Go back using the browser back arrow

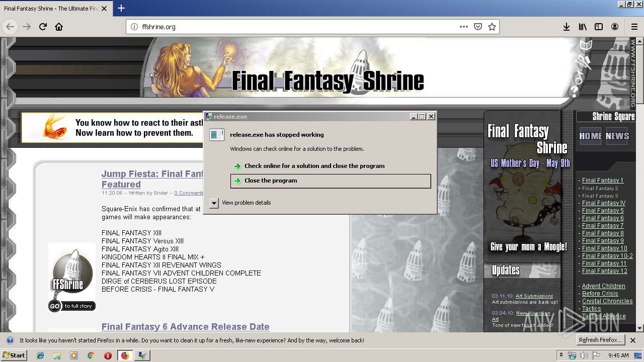tap(10, 27)
